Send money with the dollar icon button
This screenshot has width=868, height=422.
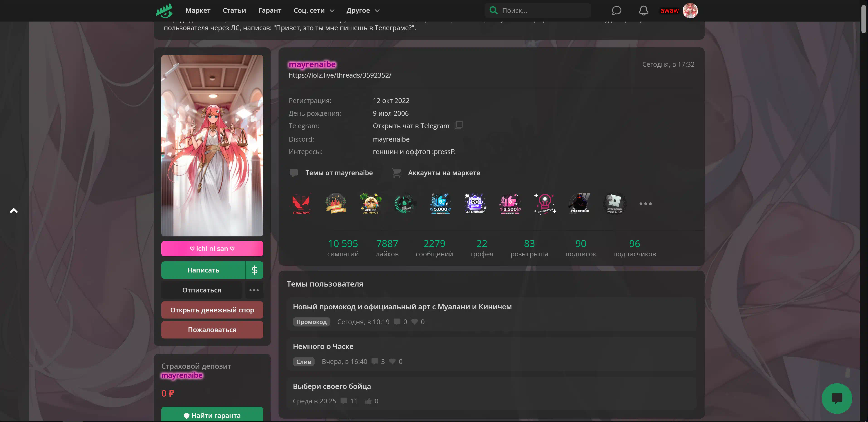point(255,270)
